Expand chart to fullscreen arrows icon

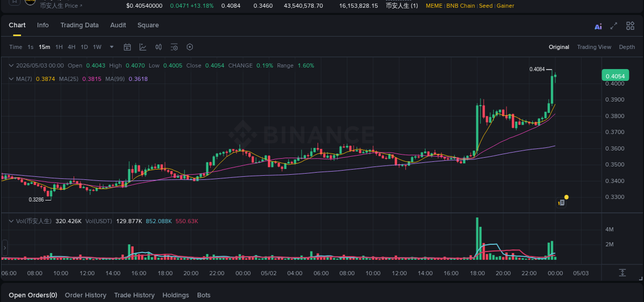click(x=614, y=26)
